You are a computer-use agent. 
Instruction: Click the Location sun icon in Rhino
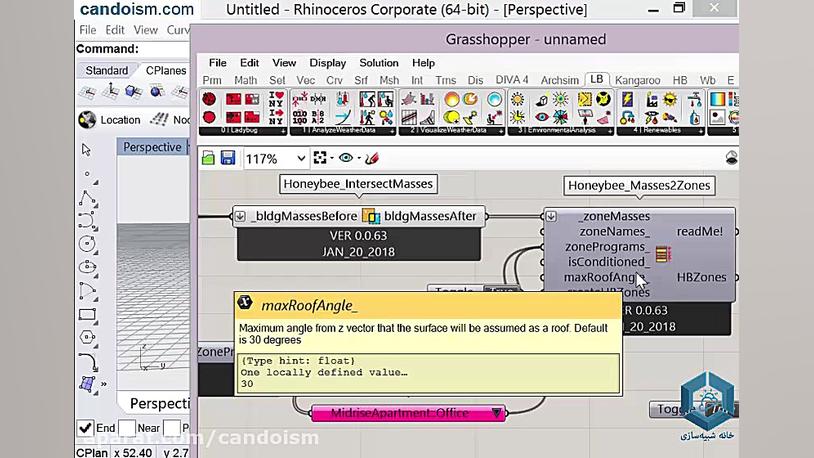tap(87, 120)
